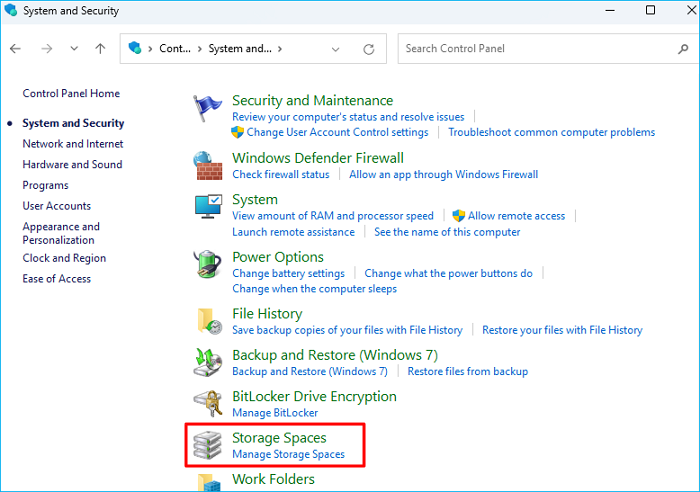Screen dimensions: 700x492
Task: Go up one folder level
Action: coord(100,48)
